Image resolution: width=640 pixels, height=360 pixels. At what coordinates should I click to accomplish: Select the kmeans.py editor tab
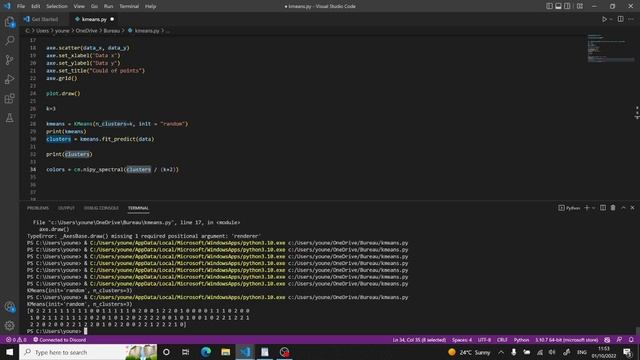point(94,19)
